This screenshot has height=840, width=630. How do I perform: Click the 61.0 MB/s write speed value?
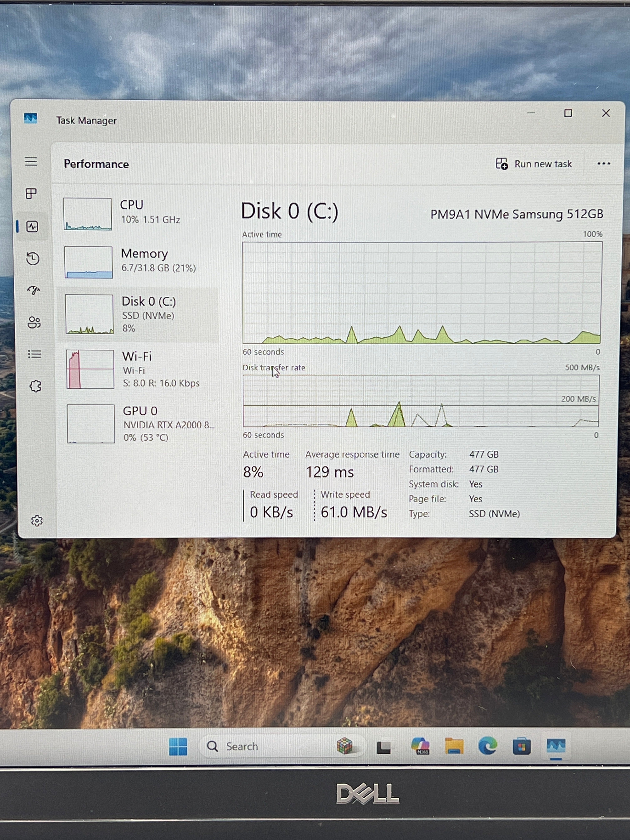pos(354,512)
